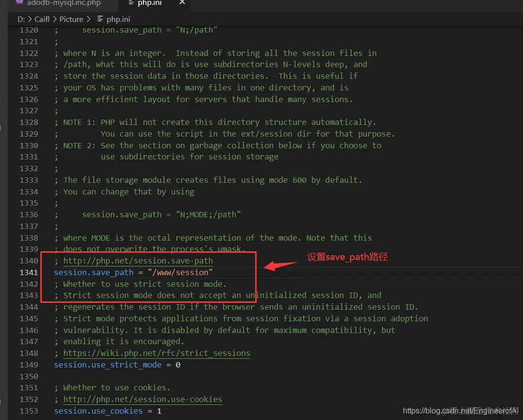Open the http://php.net/session.save-path link
Screen dimensions: 523x420
click(x=138, y=261)
